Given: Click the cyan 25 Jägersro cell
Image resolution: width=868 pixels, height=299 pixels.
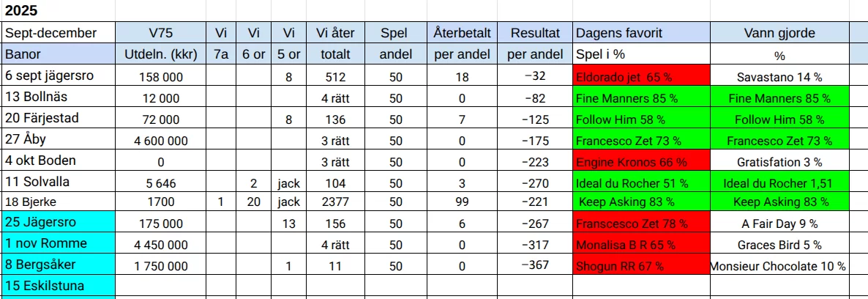Looking at the screenshot, I should click(59, 223).
